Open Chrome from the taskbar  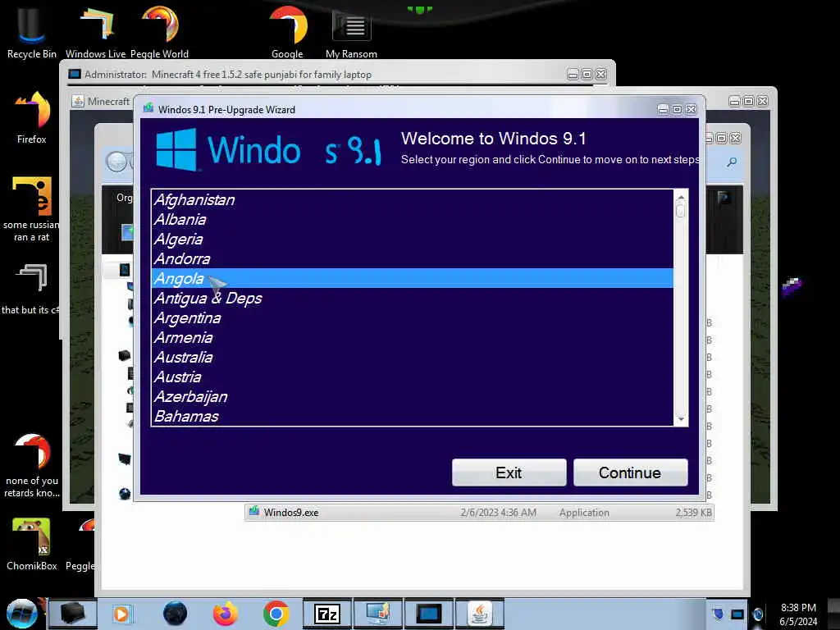276,614
